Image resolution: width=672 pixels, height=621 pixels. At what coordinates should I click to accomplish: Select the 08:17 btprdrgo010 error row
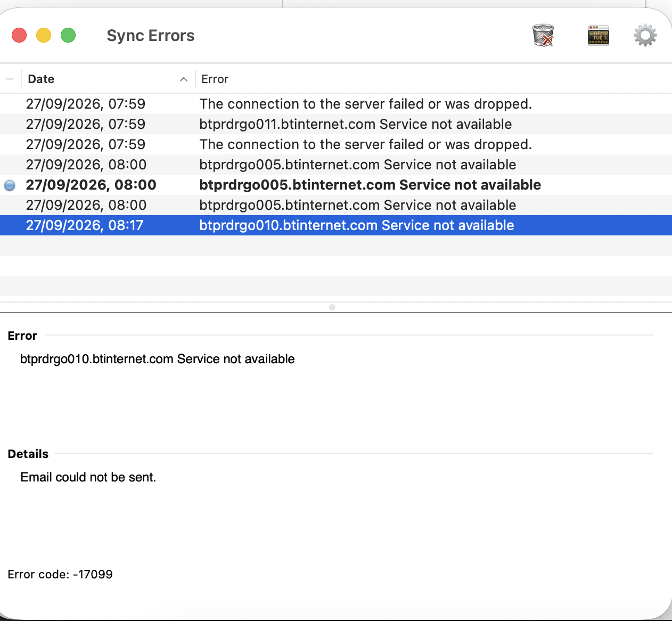click(336, 225)
